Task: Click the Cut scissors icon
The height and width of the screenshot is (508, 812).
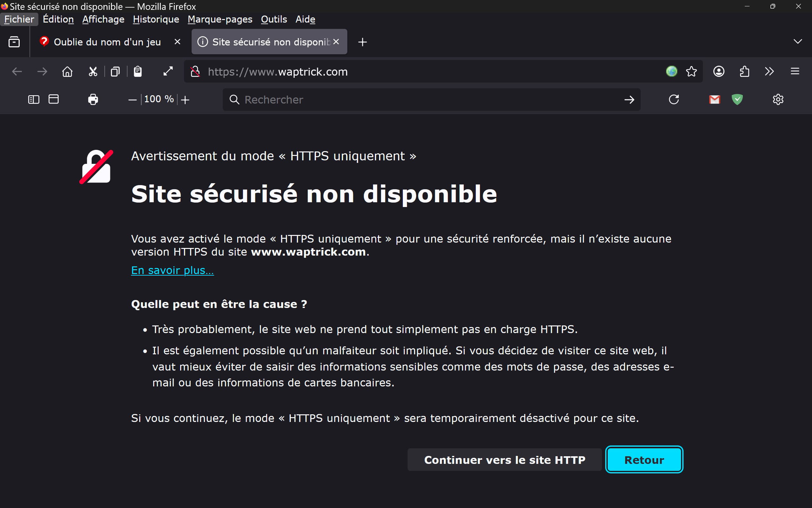Action: pyautogui.click(x=93, y=71)
